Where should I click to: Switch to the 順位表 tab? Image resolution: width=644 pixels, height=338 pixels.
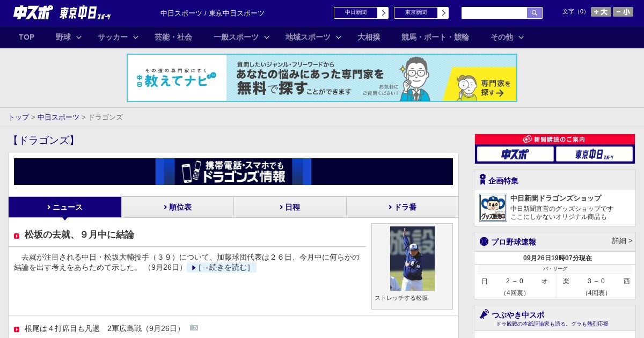178,207
